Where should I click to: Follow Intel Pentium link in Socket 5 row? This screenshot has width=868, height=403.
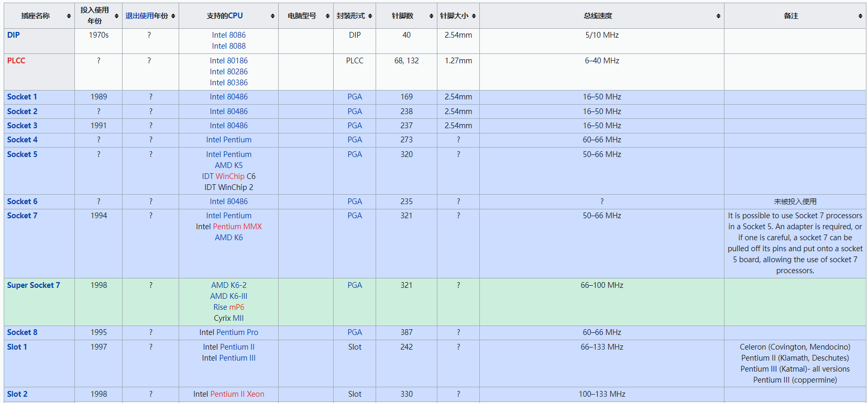pyautogui.click(x=229, y=154)
